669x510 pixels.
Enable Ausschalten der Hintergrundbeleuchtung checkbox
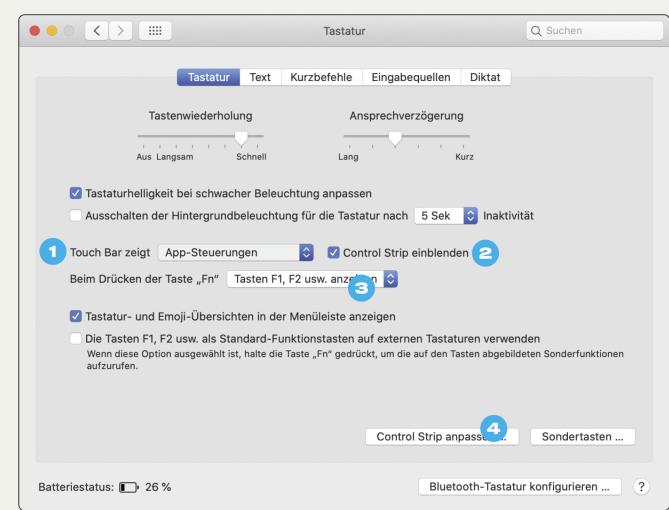[76, 216]
